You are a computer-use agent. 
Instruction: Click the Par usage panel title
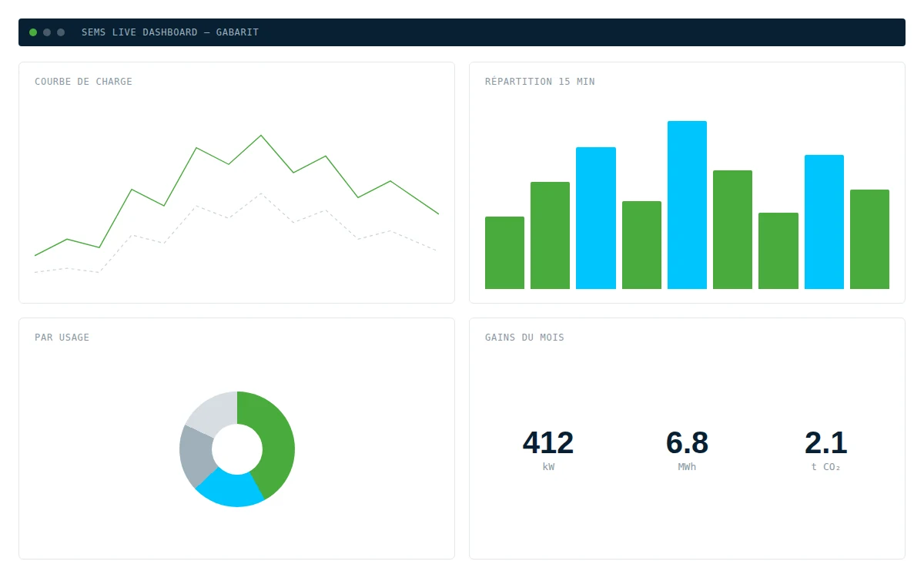tap(62, 338)
